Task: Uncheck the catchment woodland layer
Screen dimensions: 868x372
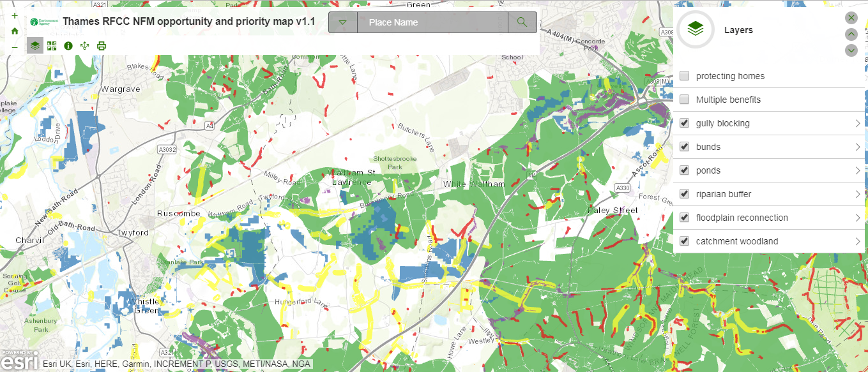Action: click(x=685, y=241)
